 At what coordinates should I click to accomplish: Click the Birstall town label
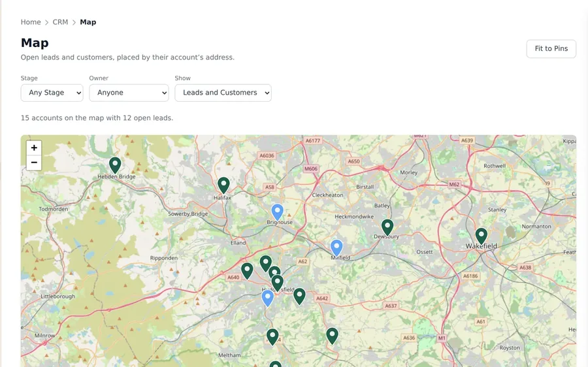coord(365,187)
